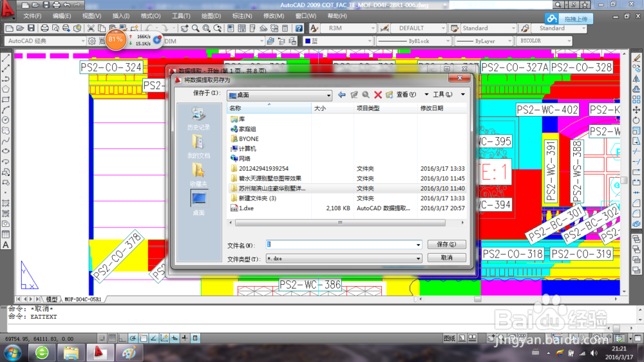Click the Help question mark icon
Screen dimensions: 644x362
pyautogui.click(x=299, y=28)
